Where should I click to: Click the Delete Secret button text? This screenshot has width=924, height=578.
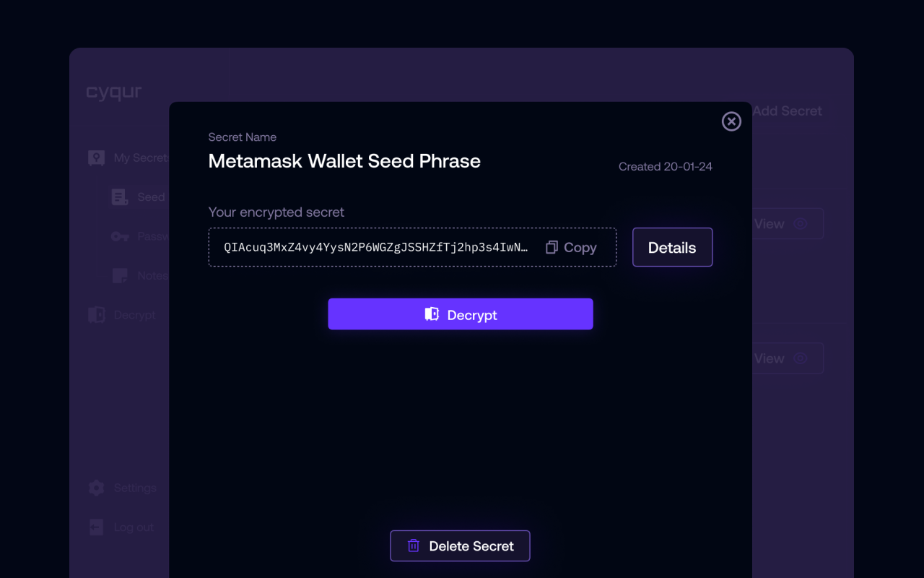tap(471, 546)
